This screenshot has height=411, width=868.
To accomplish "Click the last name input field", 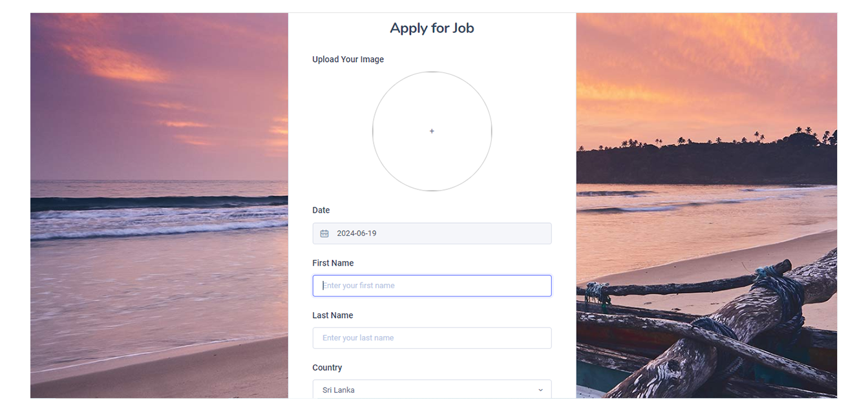I will point(432,338).
